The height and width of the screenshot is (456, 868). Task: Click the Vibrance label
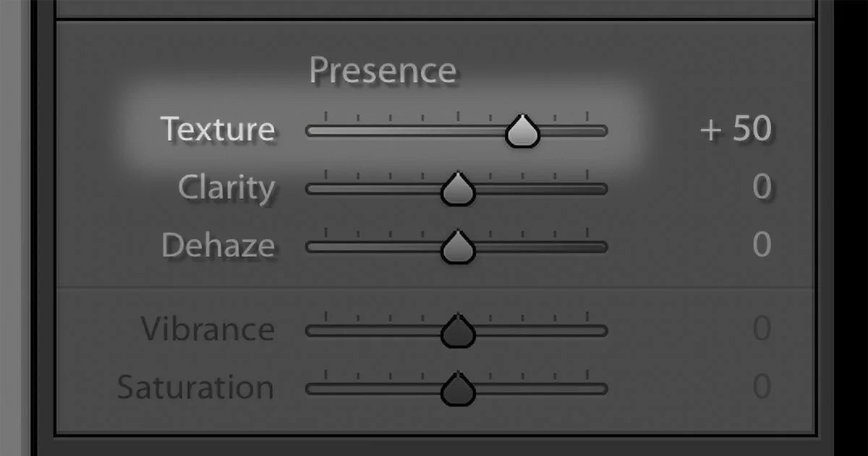point(208,329)
